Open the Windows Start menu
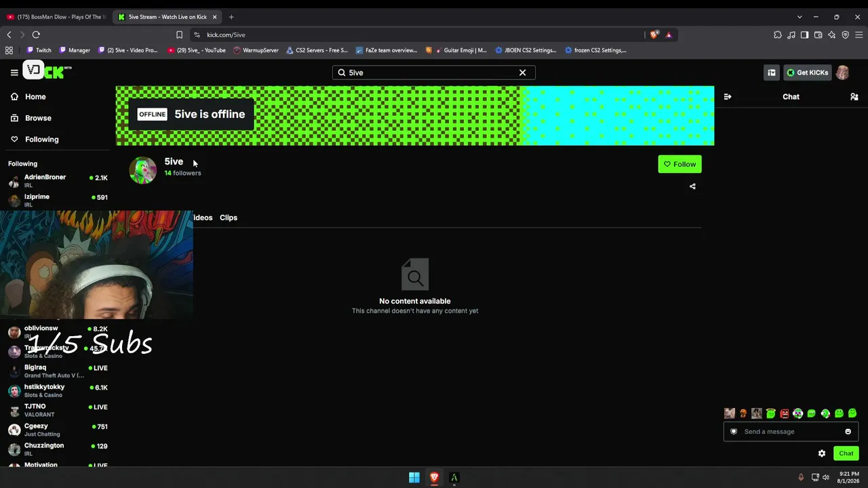868x488 pixels. tap(414, 477)
